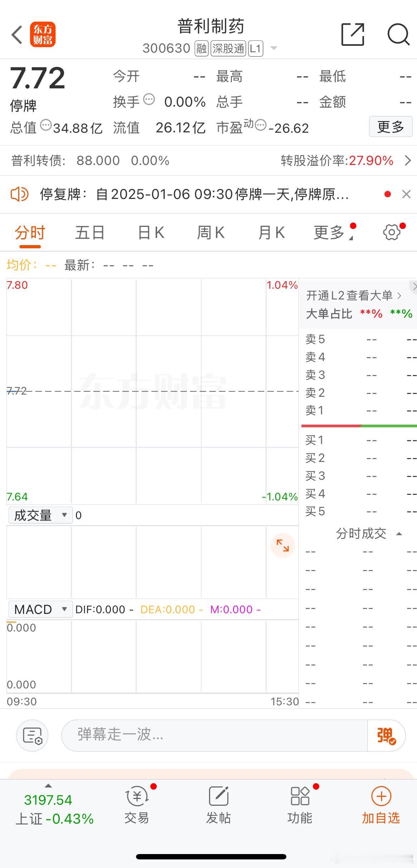Switch to the 五日 tab
Screen dimensions: 417x868
pyautogui.click(x=90, y=233)
